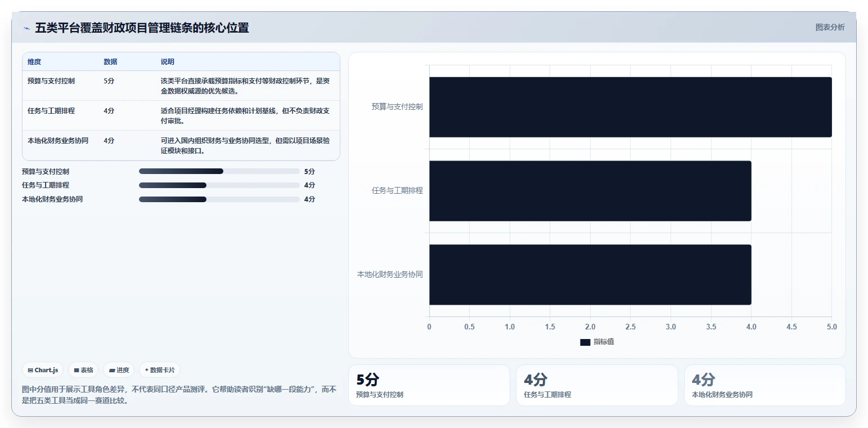Click the 5分 cell in table
Viewport: 868px width, 428px height.
point(109,81)
